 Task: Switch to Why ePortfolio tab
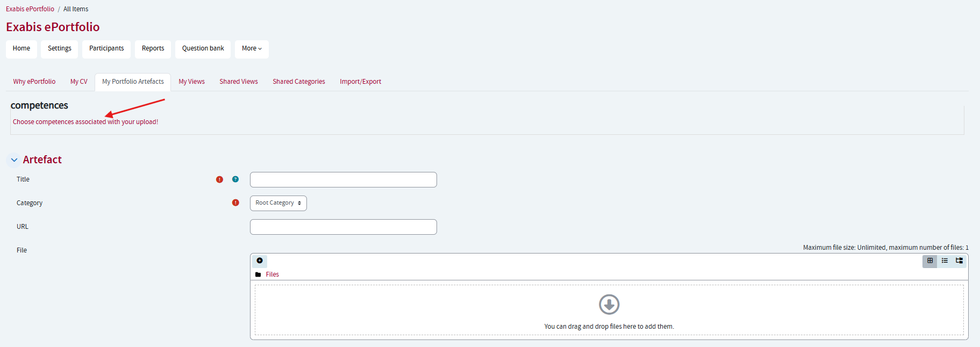pos(34,82)
